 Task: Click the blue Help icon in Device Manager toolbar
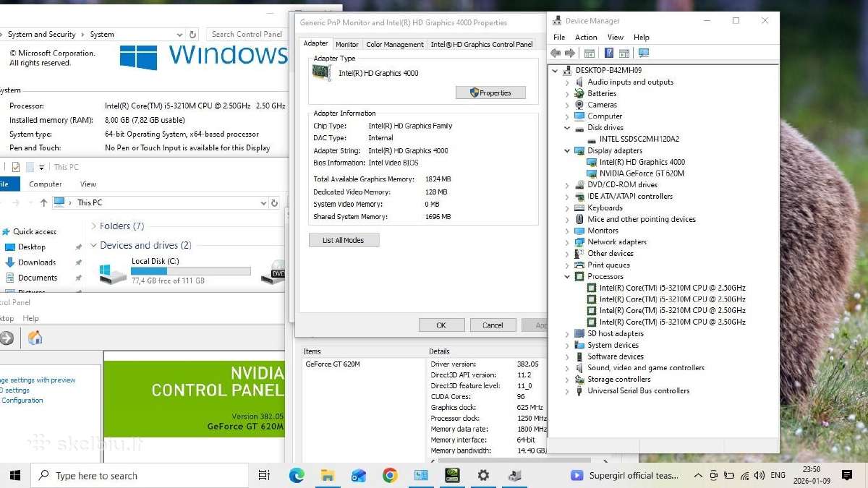coord(608,53)
